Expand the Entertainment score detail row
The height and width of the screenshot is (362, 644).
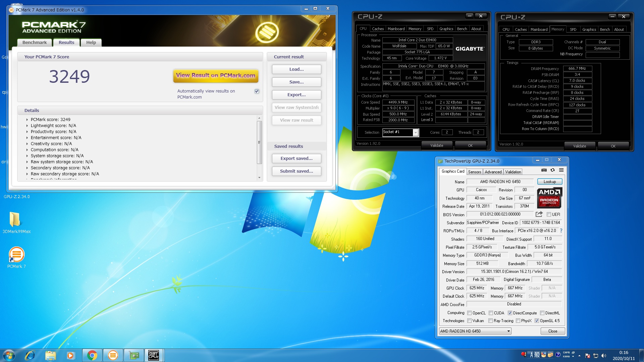click(x=27, y=138)
